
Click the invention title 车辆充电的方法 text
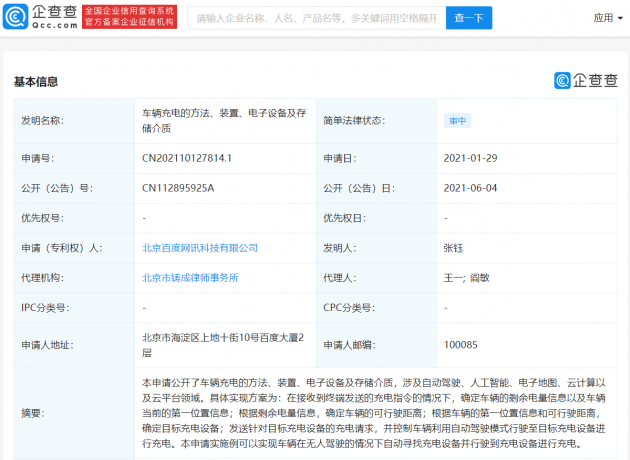[x=223, y=119]
